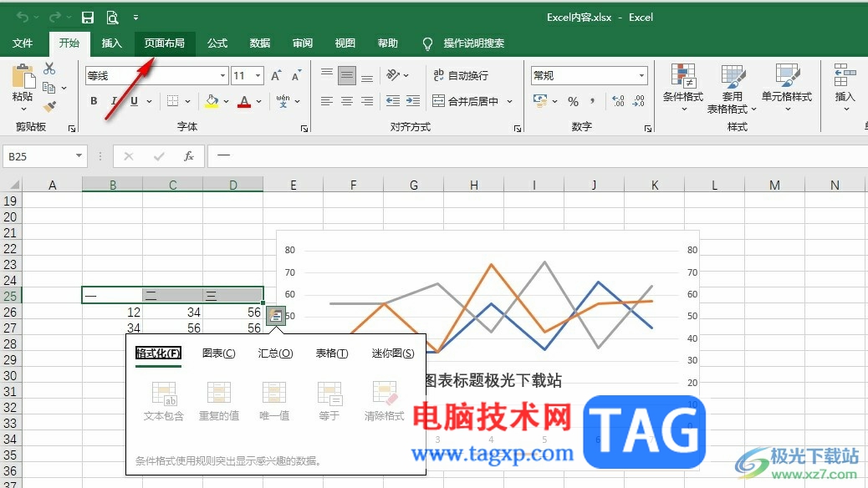Switch to the 插入 ribbon tab

pyautogui.click(x=111, y=43)
